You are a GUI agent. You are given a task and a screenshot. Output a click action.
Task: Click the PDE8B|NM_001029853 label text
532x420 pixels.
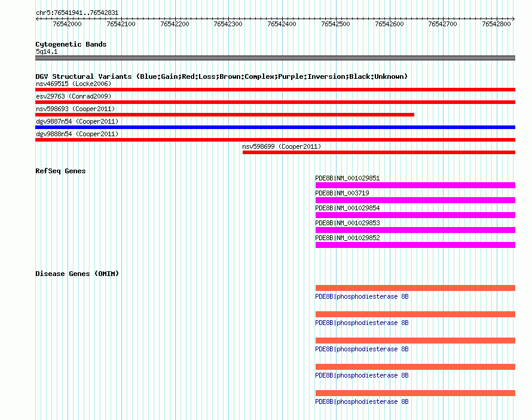[x=347, y=223]
